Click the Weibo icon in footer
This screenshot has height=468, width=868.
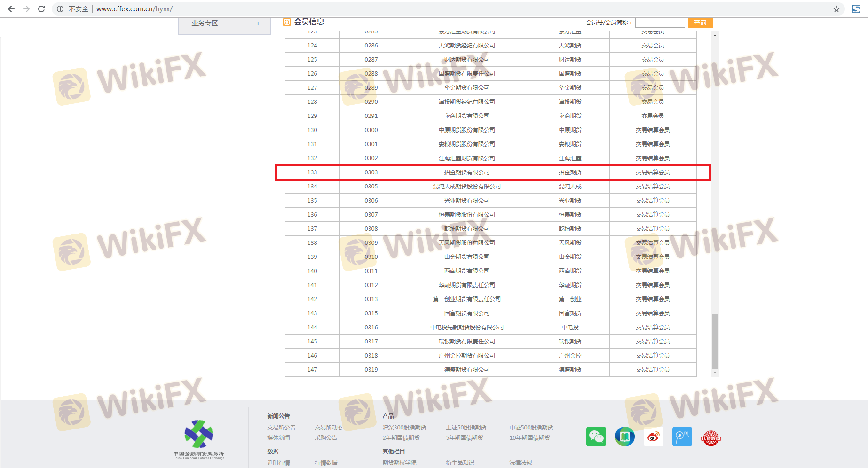tap(653, 437)
